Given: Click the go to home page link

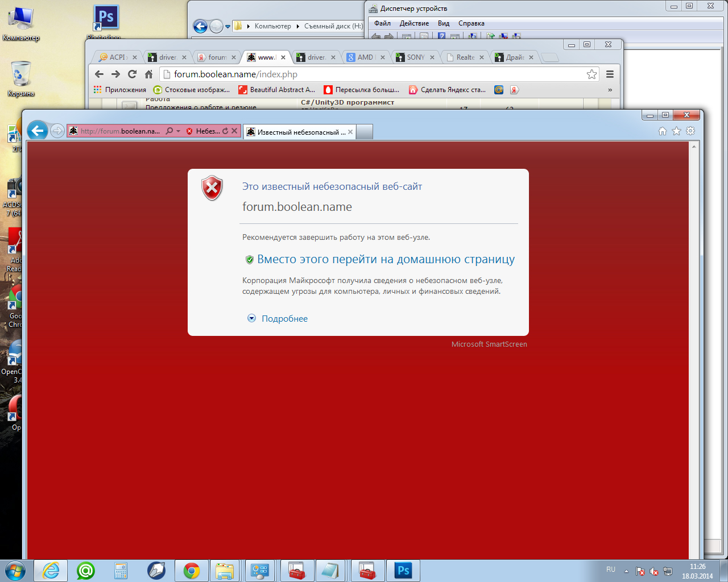Looking at the screenshot, I should click(386, 260).
